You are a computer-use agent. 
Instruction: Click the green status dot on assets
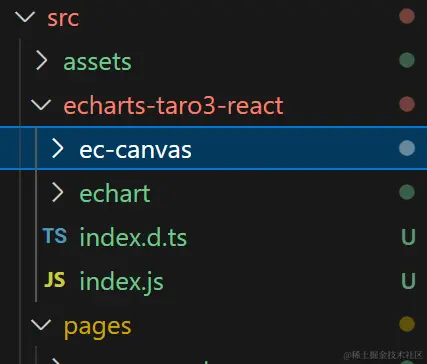407,60
